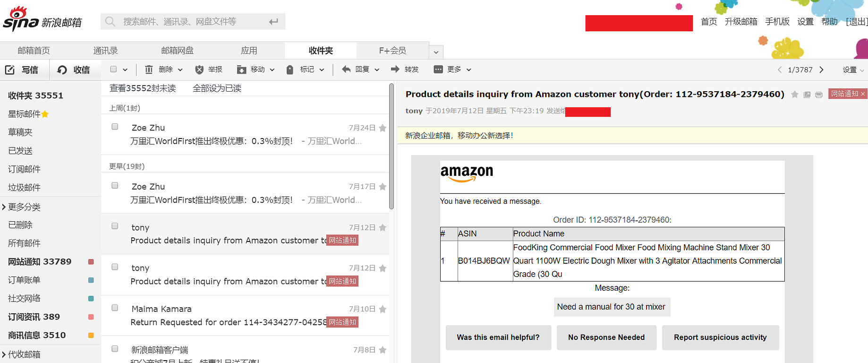Viewport: 868px width, 363px height.
Task: Open the 更多 dropdown arrow
Action: (x=468, y=70)
